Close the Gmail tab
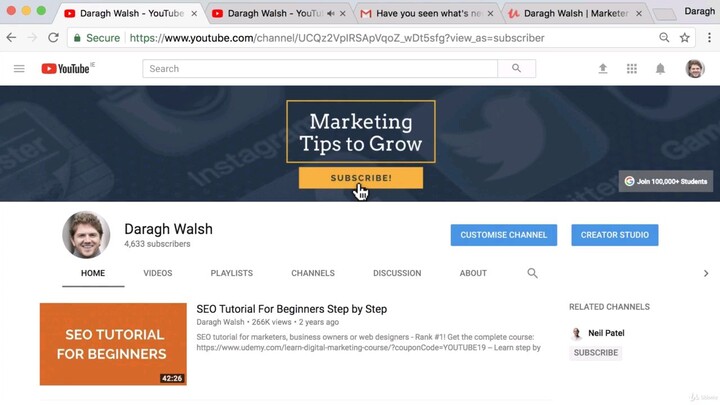This screenshot has height=405, width=720. pyautogui.click(x=490, y=14)
